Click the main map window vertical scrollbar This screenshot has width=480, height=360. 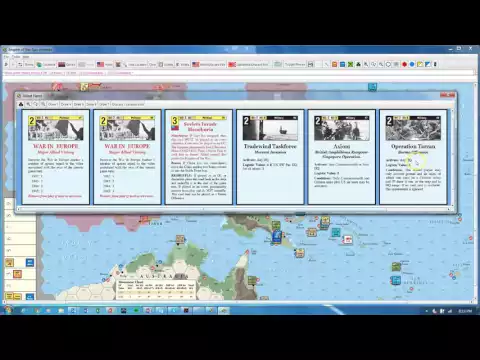point(477,192)
